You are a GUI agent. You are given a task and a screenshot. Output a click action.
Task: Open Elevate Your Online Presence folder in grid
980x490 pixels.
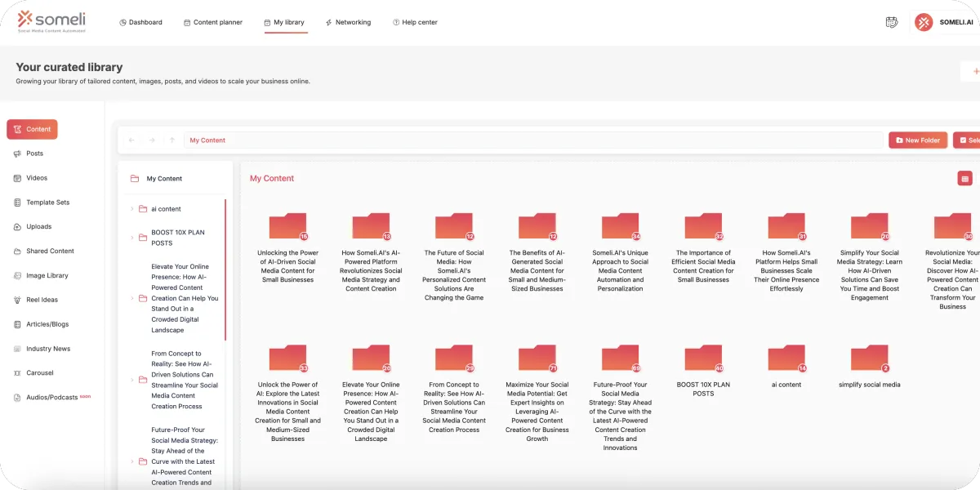[x=371, y=394]
